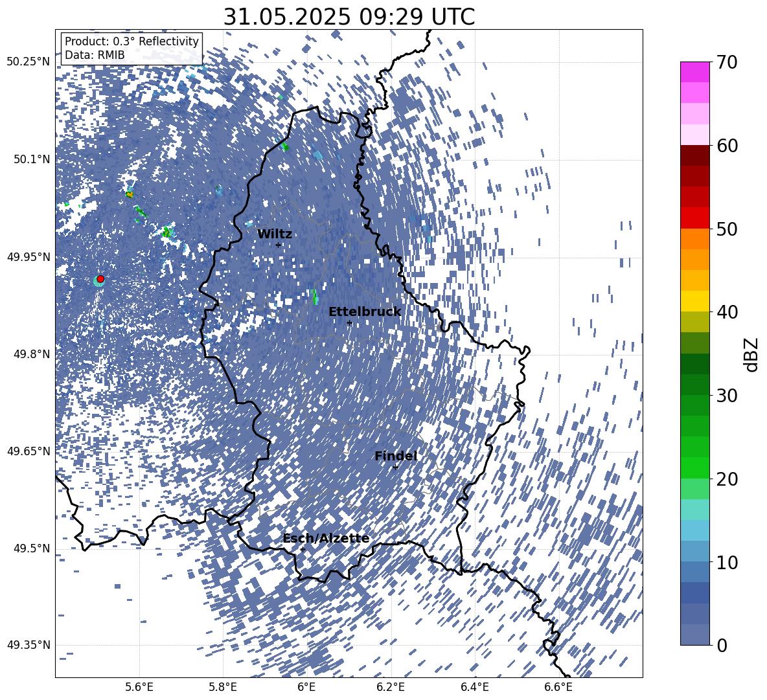The height and width of the screenshot is (700, 767).
Task: Click the red radar site marker
Action: click(x=100, y=279)
